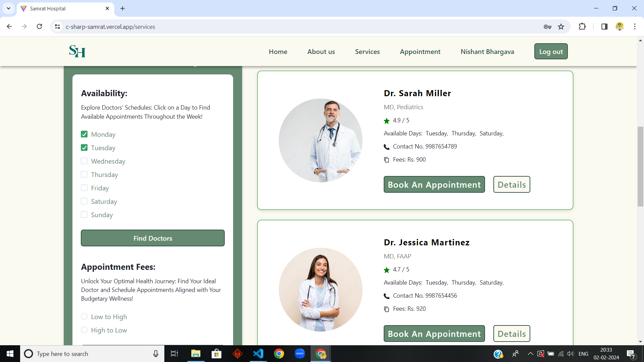This screenshot has width=644, height=362.
Task: Reload the page with the refresh icon
Action: tap(39, 26)
